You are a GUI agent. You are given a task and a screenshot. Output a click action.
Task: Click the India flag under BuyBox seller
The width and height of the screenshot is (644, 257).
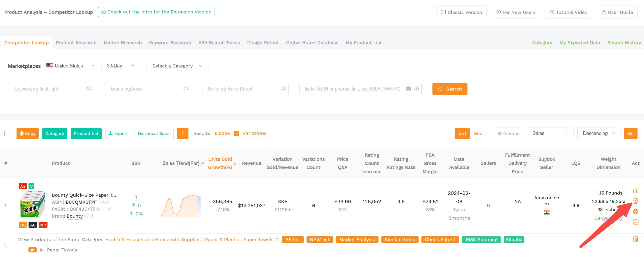pyautogui.click(x=546, y=213)
